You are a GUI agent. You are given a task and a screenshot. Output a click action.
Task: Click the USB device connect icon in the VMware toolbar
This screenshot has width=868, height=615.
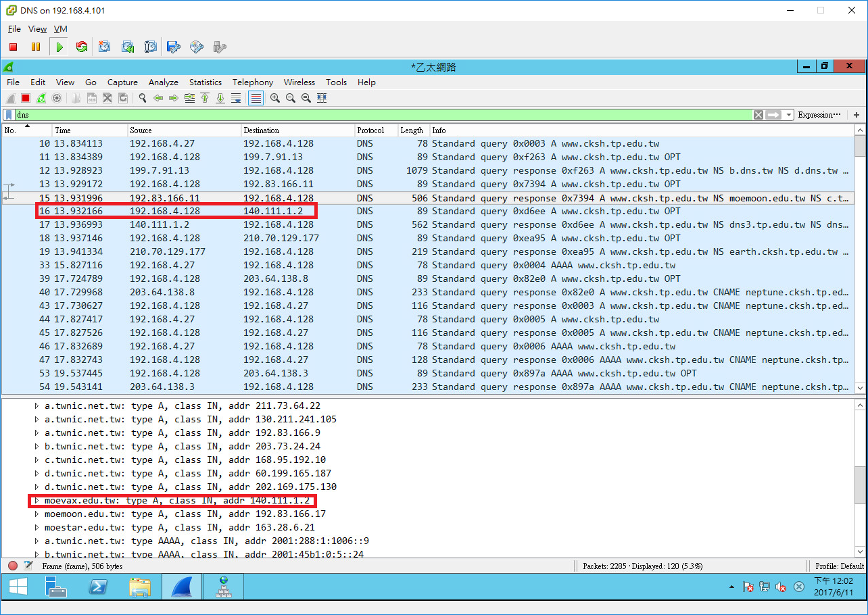[x=219, y=47]
